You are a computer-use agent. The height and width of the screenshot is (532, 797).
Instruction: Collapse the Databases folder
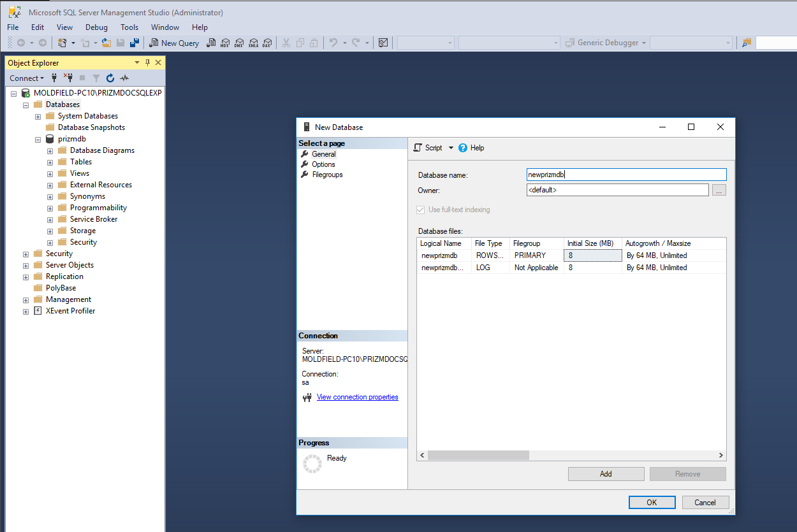point(26,104)
